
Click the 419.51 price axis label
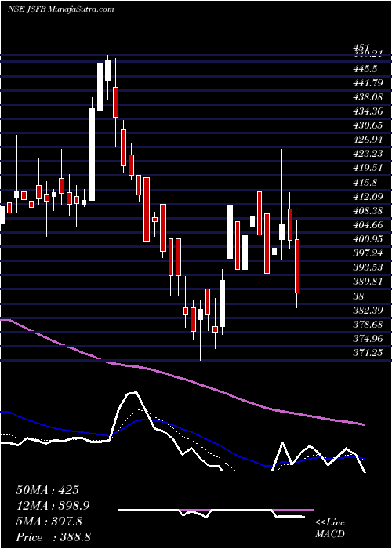[x=367, y=168]
